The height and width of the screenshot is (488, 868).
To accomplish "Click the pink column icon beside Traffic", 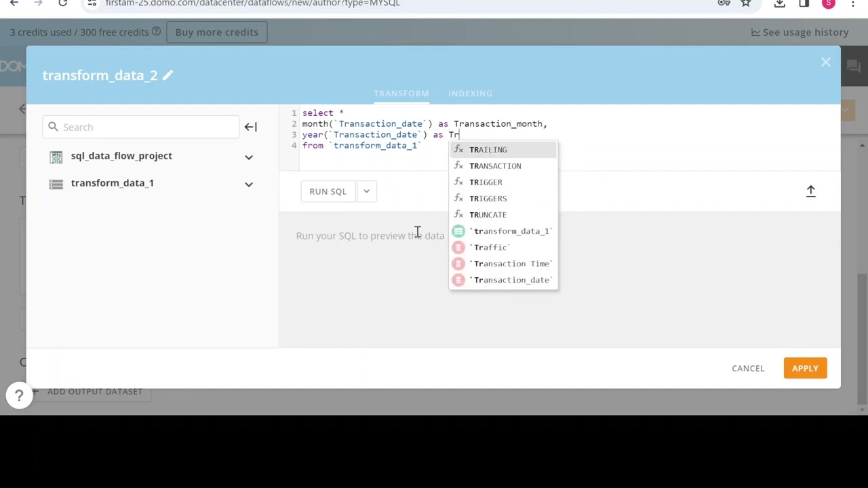I will pyautogui.click(x=458, y=247).
